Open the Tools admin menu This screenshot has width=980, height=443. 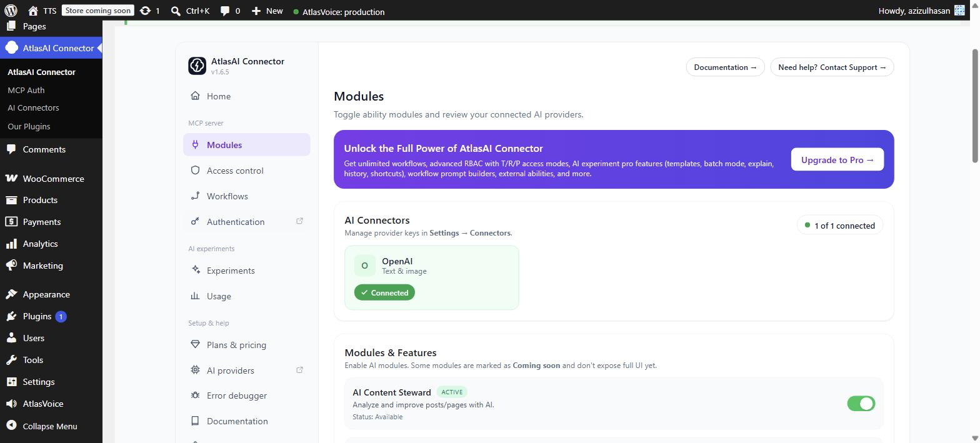(x=51, y=360)
